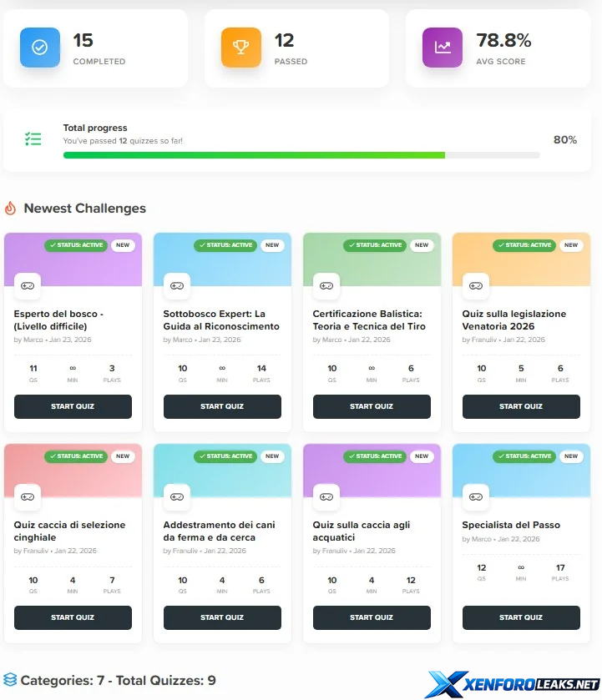Click the orange Passed trophy icon

241,48
